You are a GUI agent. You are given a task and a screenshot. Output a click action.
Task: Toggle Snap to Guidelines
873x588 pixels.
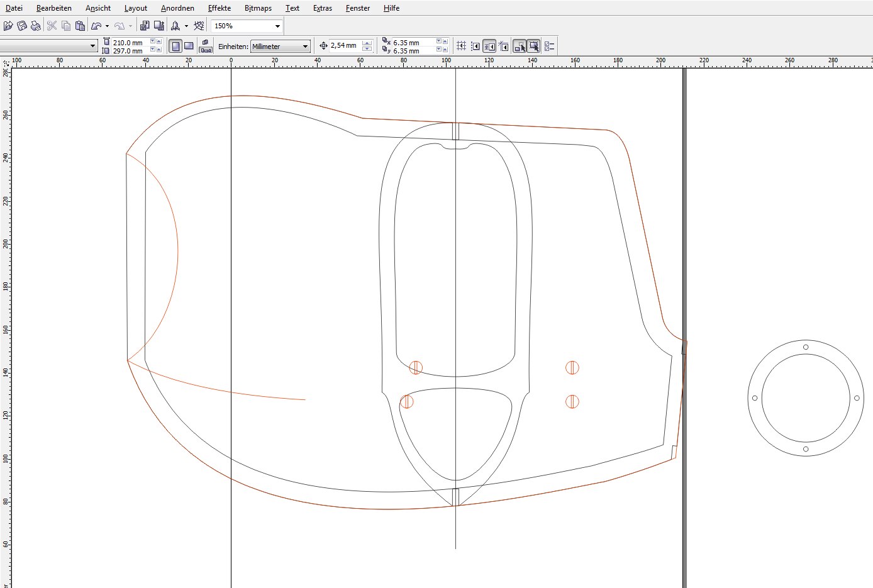pyautogui.click(x=475, y=46)
